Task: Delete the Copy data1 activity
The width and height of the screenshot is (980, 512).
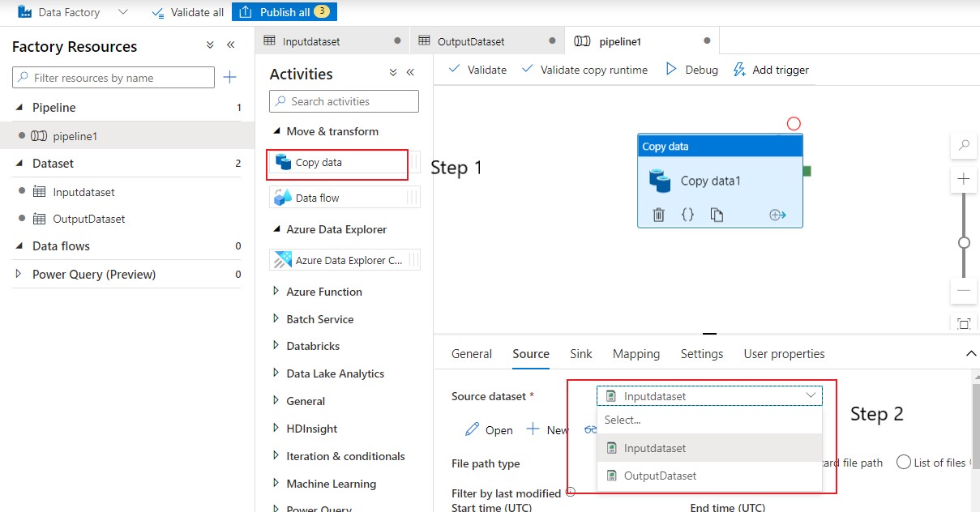Action: (659, 215)
